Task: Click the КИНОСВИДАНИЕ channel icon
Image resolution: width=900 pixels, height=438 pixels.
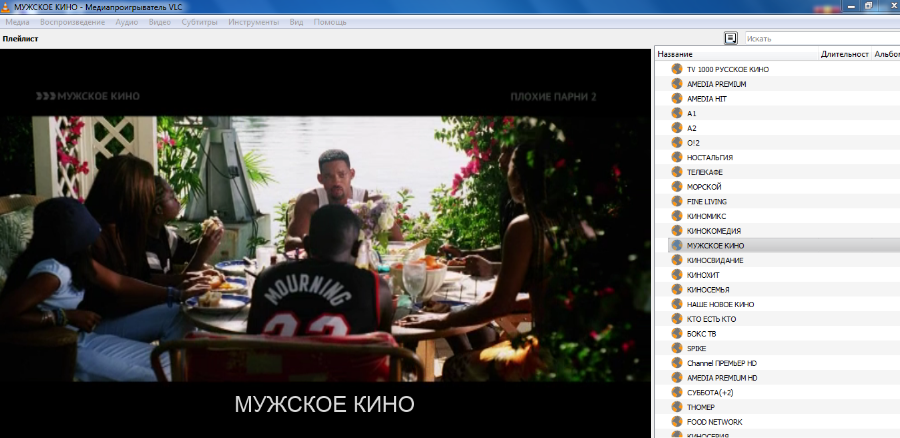Action: [677, 260]
